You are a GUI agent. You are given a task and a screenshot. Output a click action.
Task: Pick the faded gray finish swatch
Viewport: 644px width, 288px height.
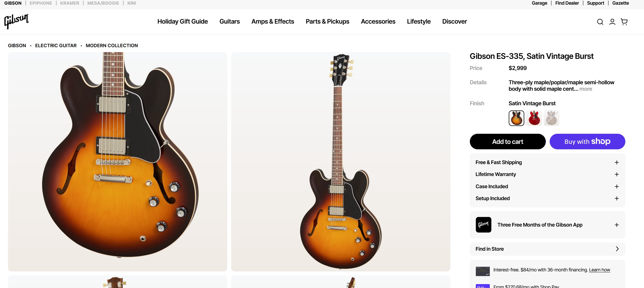click(551, 118)
